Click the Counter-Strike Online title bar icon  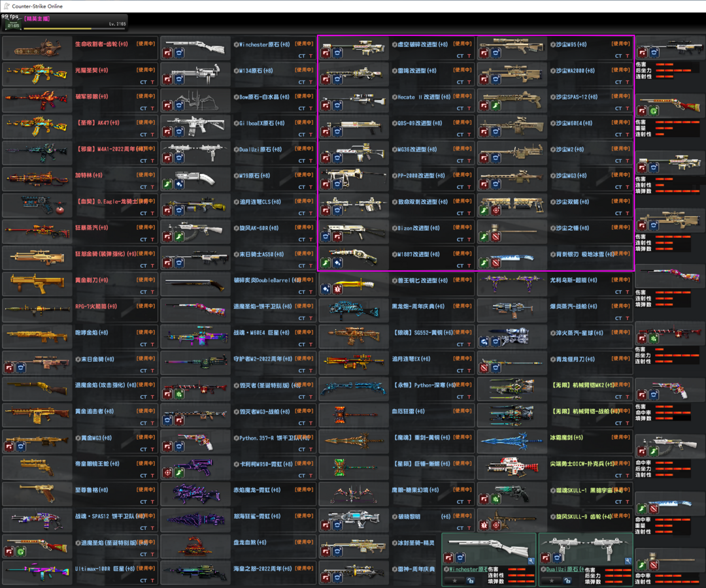tap(7, 6)
